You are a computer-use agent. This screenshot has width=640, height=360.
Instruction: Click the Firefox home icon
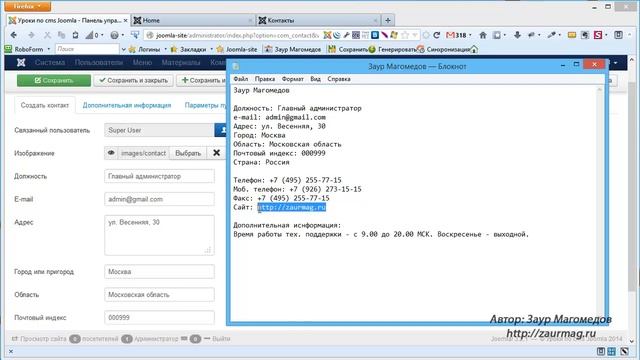[x=483, y=35]
